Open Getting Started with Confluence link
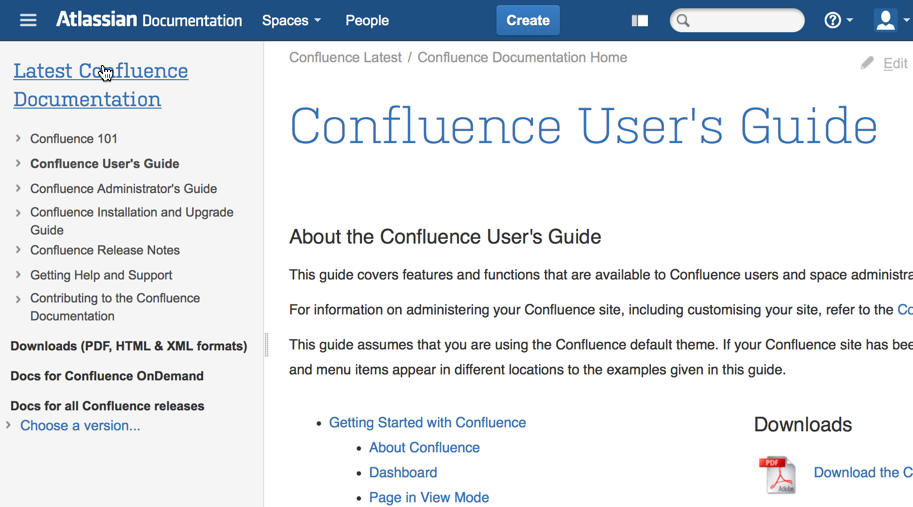The image size is (913, 507). pyautogui.click(x=427, y=423)
